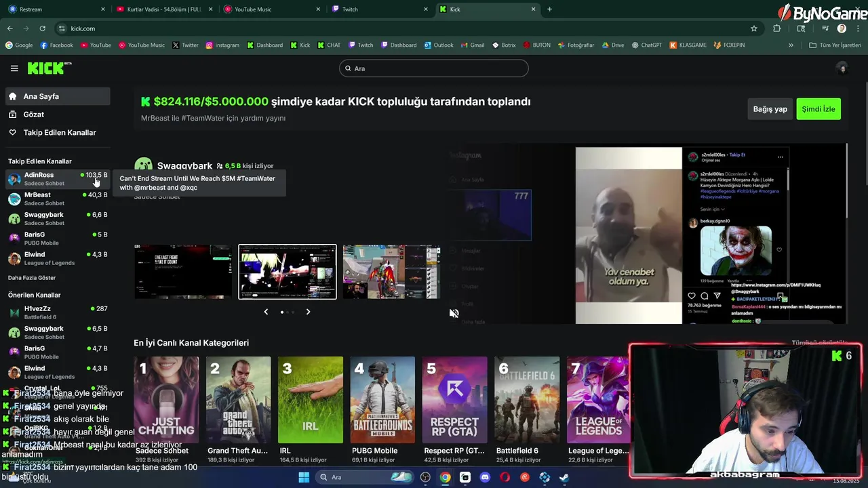Open Grand Theft Auto category card
The height and width of the screenshot is (488, 868).
238,400
